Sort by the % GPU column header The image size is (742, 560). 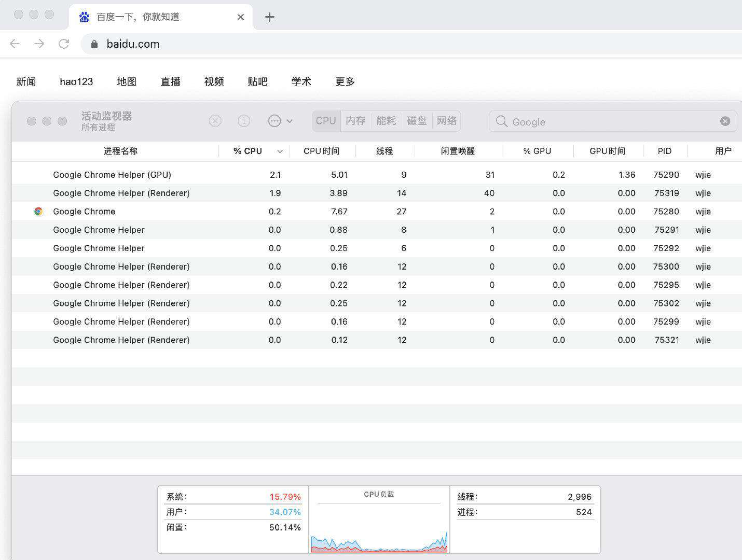(537, 151)
